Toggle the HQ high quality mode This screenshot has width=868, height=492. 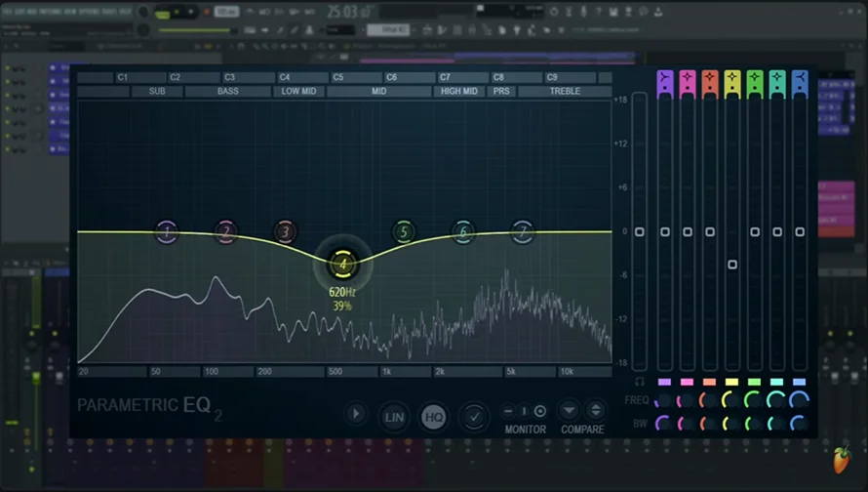(x=433, y=417)
